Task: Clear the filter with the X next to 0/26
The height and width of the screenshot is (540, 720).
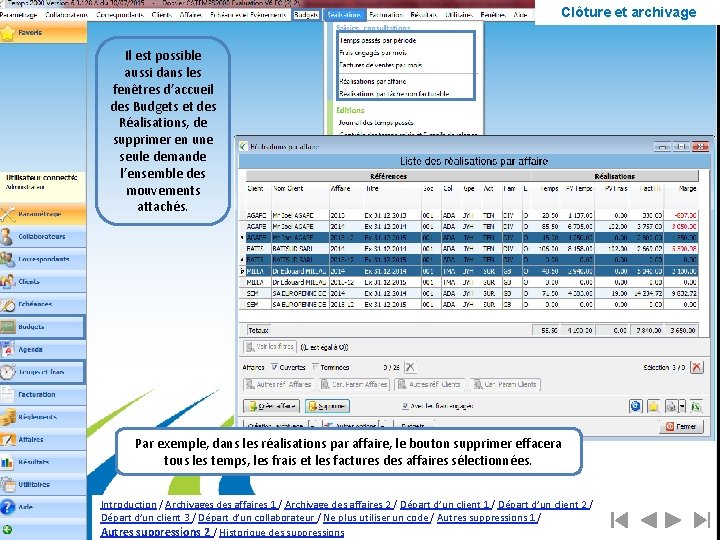Action: pos(410,367)
